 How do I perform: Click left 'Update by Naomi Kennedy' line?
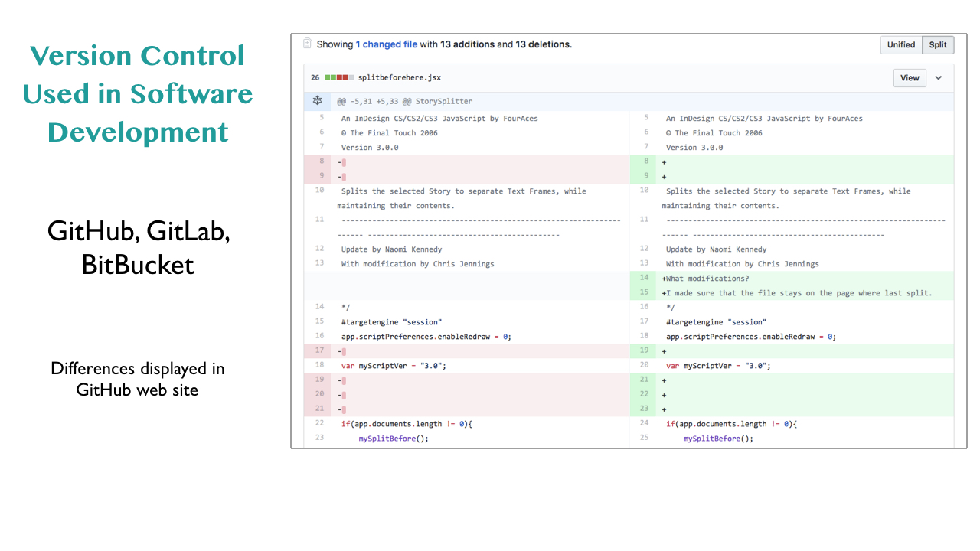coord(391,249)
